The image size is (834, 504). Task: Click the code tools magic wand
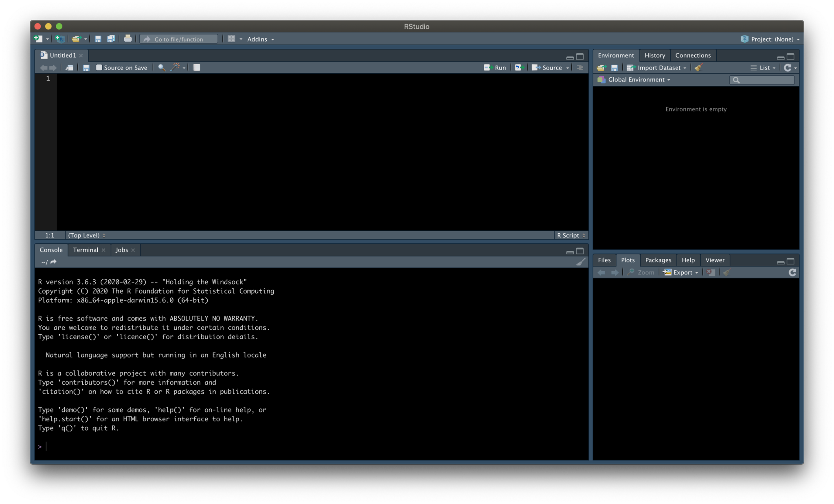pyautogui.click(x=176, y=67)
